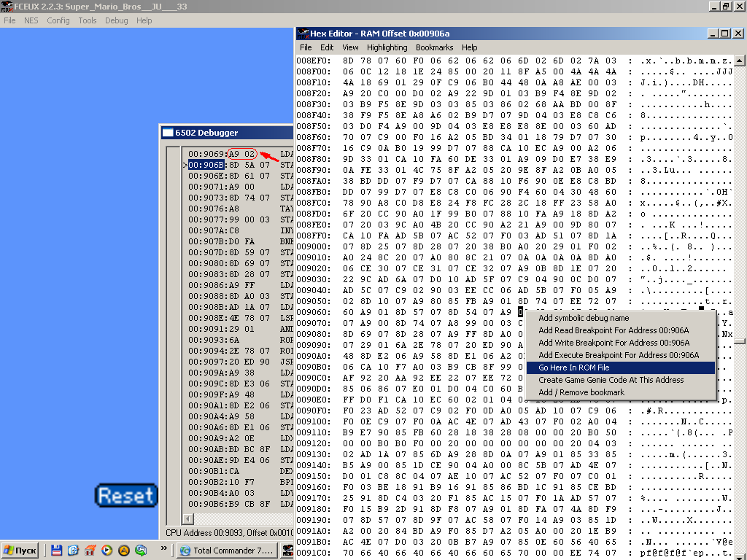The image size is (747, 560).
Task: Maximize the Hex Editor window
Action: [724, 34]
